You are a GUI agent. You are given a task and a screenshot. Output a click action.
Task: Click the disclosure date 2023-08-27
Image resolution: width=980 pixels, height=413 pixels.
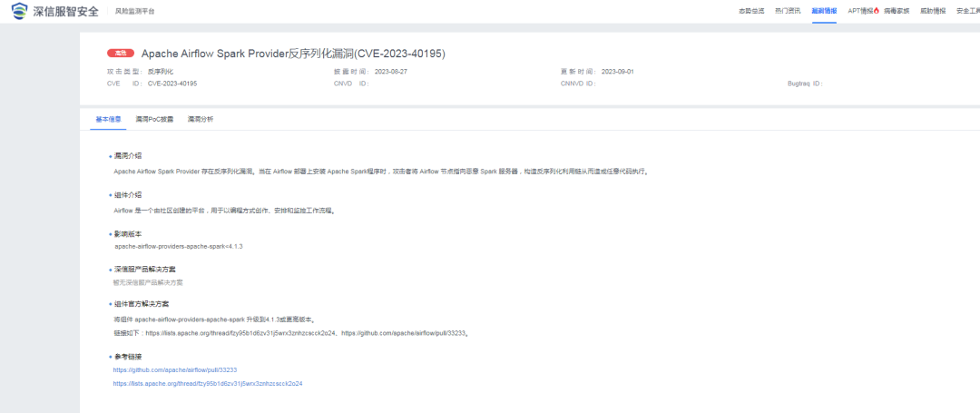click(390, 72)
